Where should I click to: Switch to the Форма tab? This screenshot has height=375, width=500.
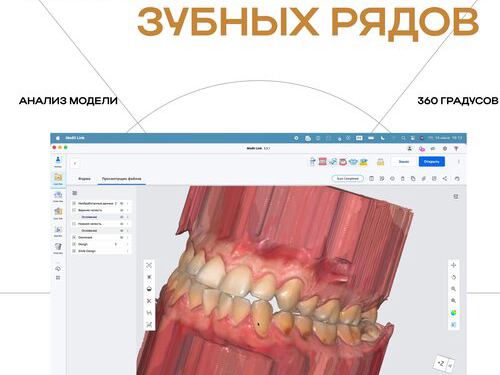click(x=84, y=179)
